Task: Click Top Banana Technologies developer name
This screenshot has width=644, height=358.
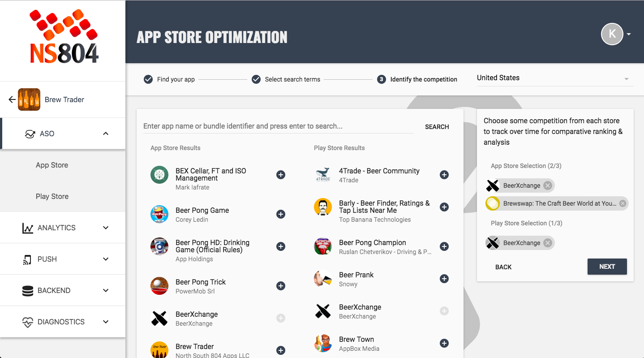Action: click(375, 220)
